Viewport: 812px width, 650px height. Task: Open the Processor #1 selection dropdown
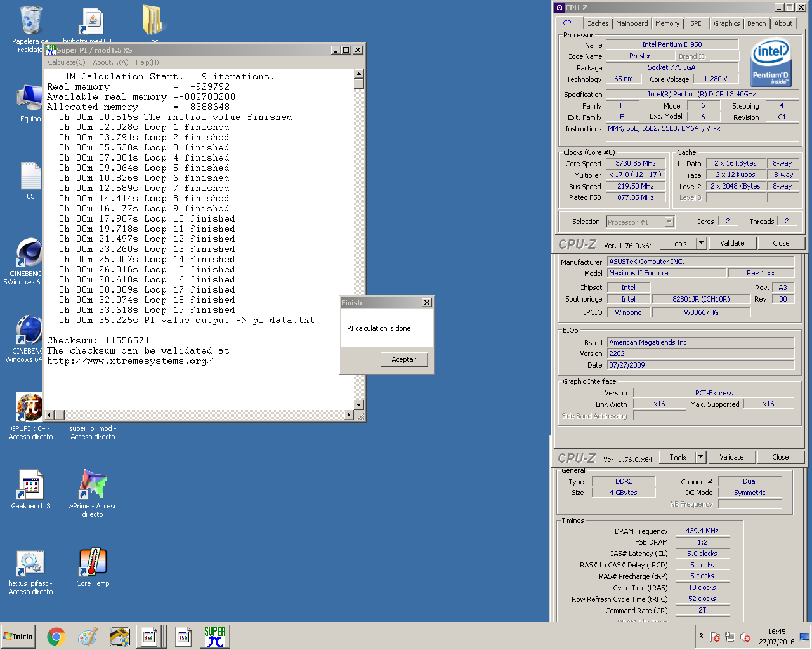point(640,222)
